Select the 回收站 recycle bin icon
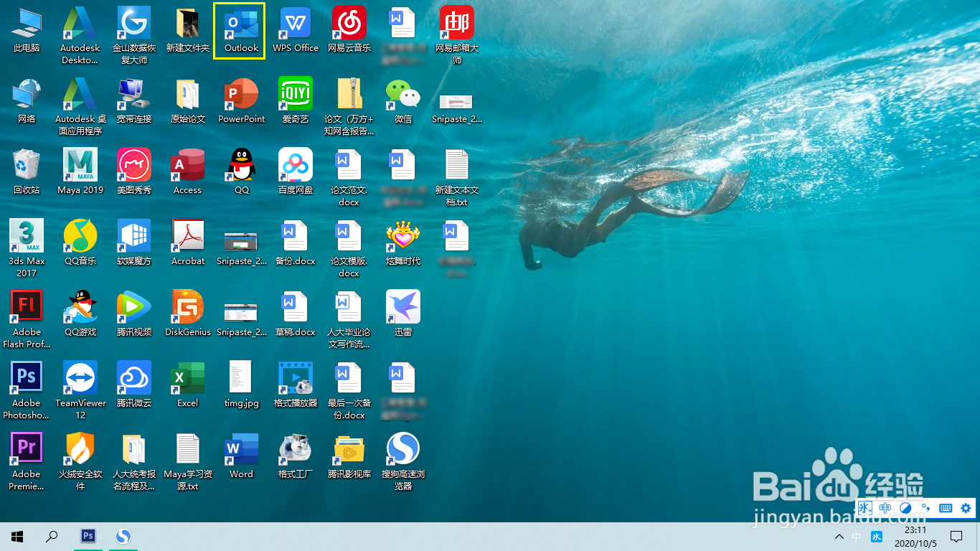 [x=27, y=171]
